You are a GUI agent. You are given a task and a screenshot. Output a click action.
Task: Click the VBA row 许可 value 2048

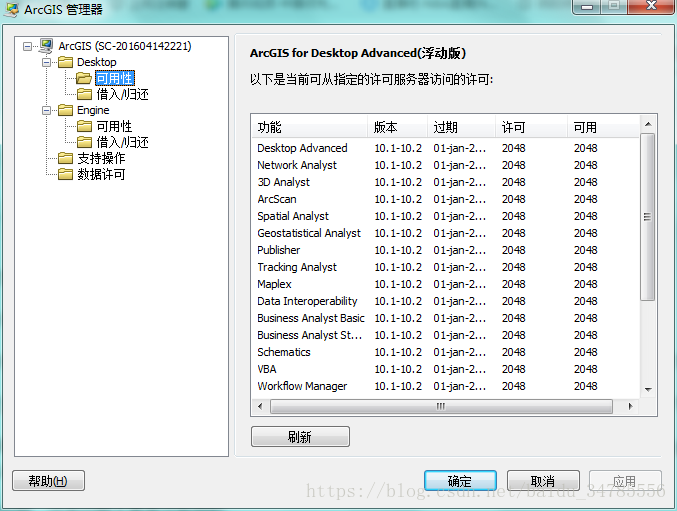click(513, 369)
